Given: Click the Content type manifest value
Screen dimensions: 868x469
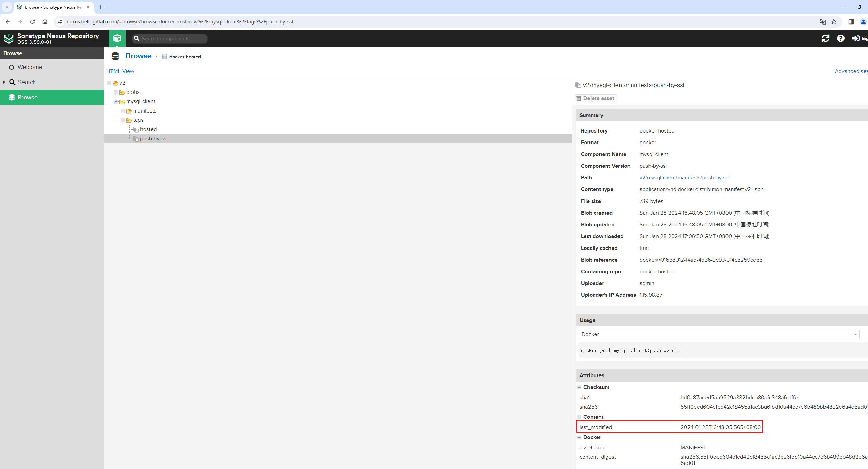Looking at the screenshot, I should click(x=701, y=189).
